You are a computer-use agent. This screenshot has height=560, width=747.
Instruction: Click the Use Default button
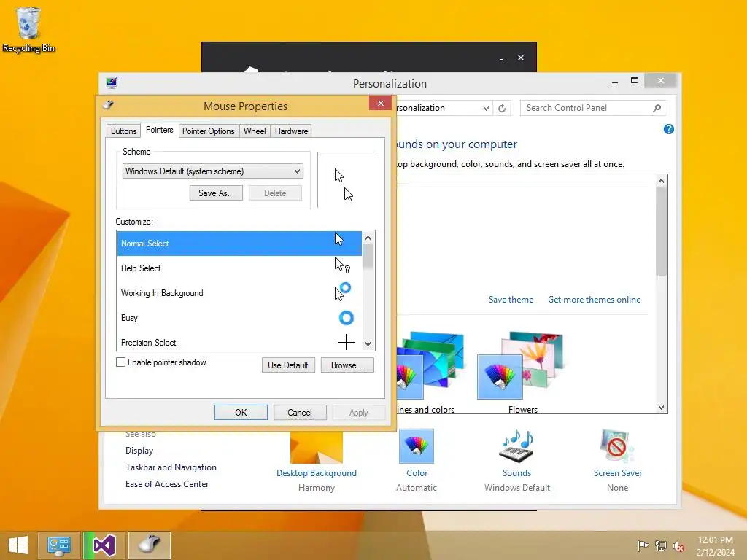click(287, 365)
